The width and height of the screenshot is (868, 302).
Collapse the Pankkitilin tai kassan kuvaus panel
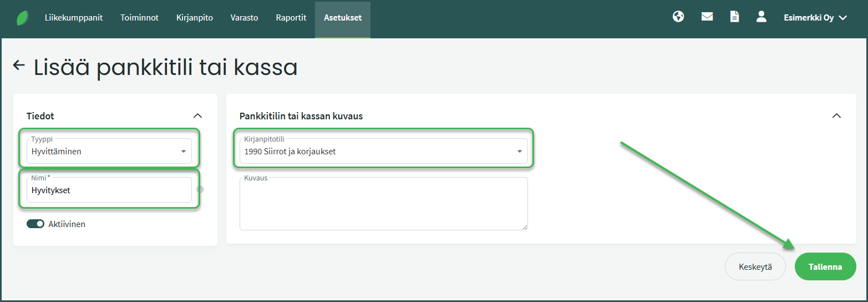836,115
